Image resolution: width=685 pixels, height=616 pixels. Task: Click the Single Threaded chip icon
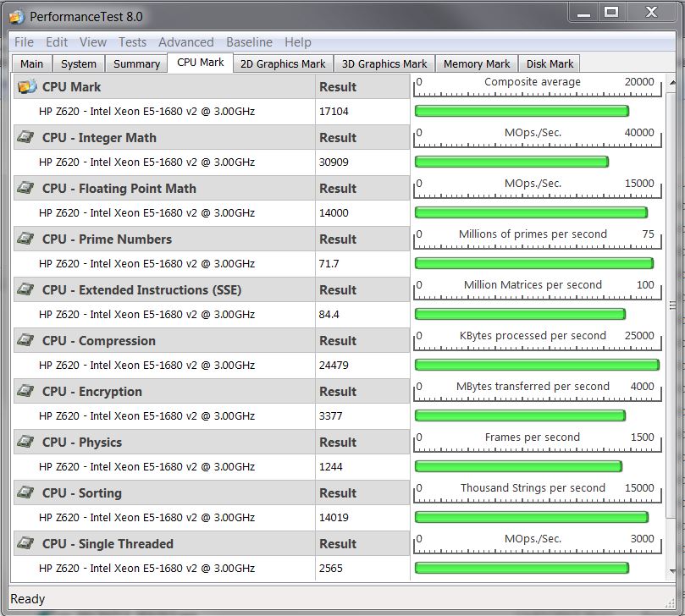pos(25,542)
